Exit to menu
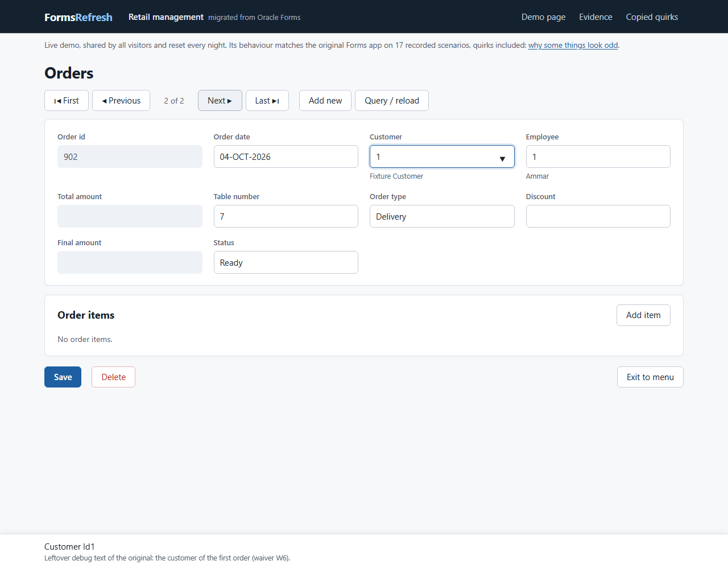 tap(650, 377)
